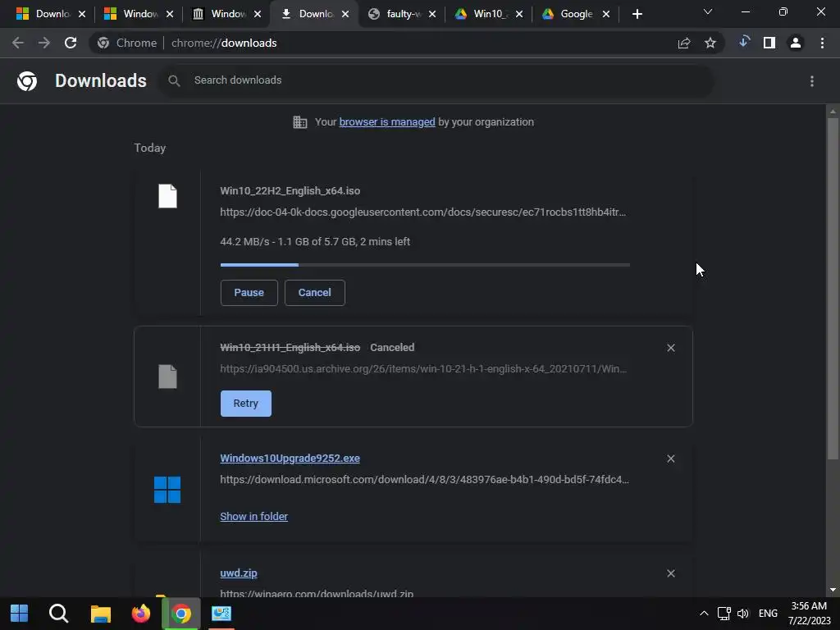Open the profile avatar menu
The image size is (840, 630).
(796, 43)
